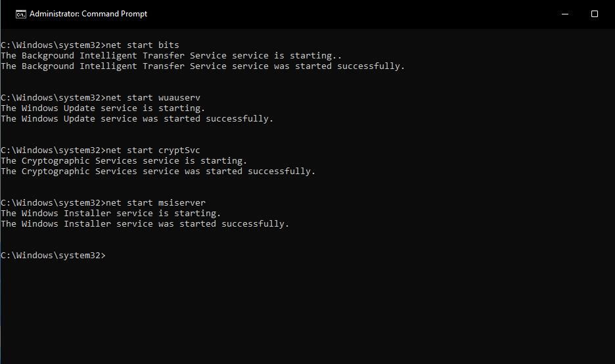Click the Cryptographic Services "started successfully" line
The width and height of the screenshot is (615, 364).
[x=158, y=171]
